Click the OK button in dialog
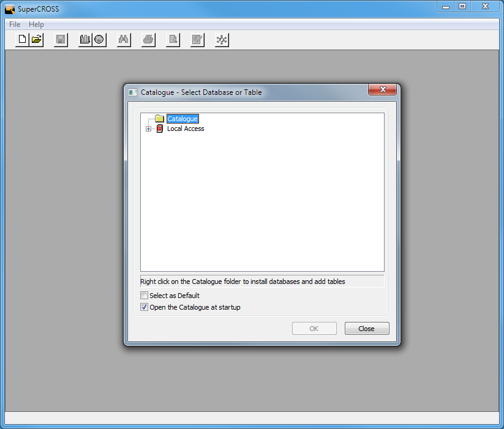 314,329
